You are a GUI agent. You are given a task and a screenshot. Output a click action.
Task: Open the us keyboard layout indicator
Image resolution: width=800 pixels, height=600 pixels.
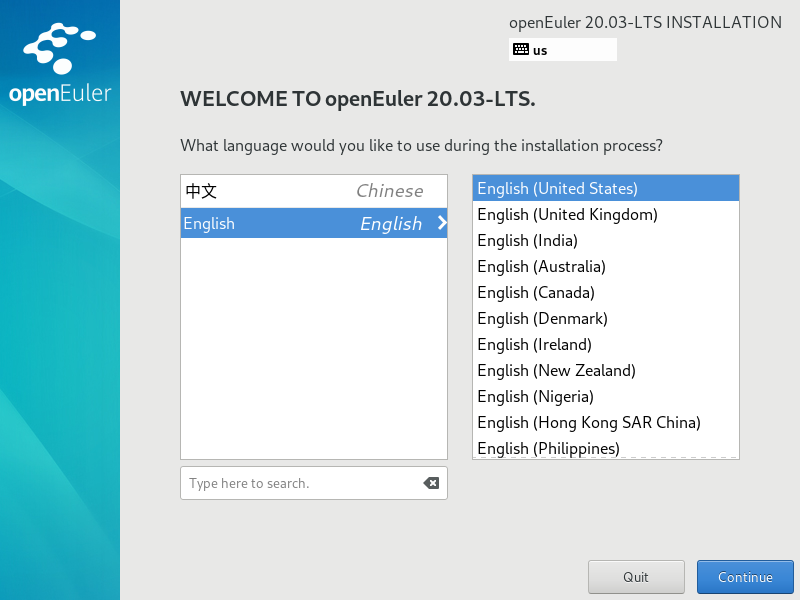click(562, 49)
